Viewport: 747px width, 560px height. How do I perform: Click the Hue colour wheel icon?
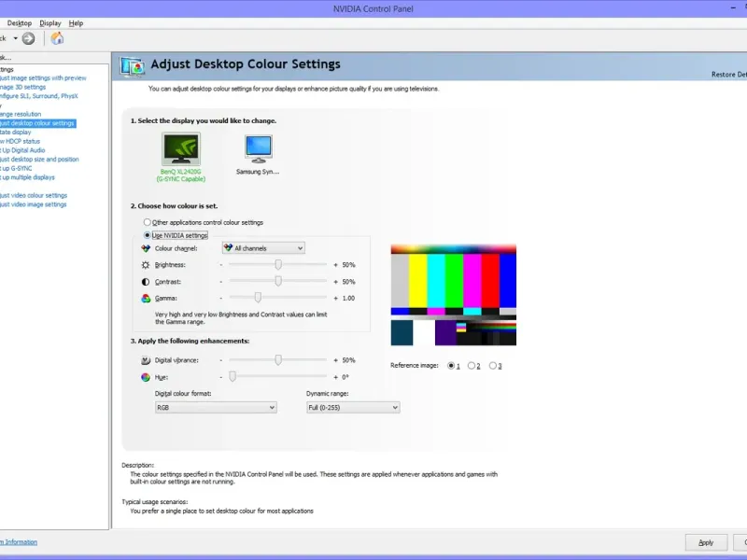(x=146, y=377)
